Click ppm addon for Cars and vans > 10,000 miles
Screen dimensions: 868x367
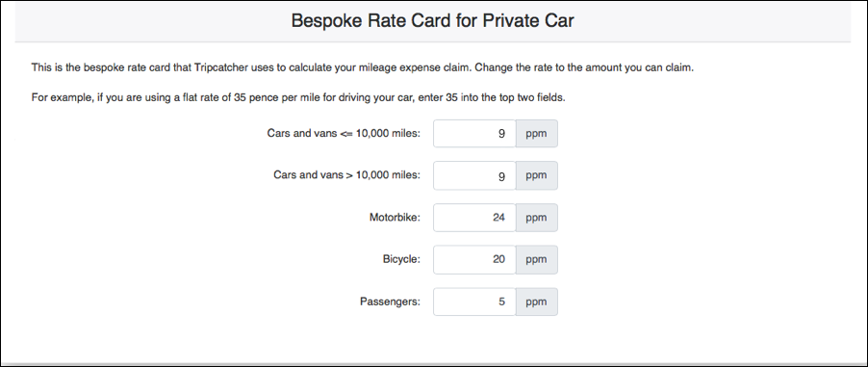(536, 175)
